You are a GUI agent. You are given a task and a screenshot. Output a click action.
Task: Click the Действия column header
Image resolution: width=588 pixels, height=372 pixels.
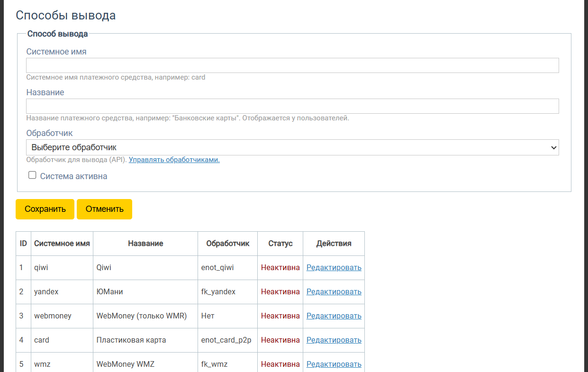334,244
